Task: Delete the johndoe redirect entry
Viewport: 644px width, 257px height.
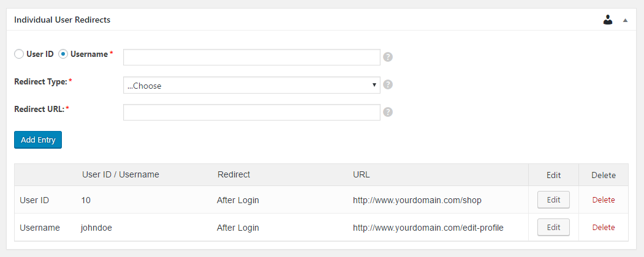Action: (x=604, y=228)
